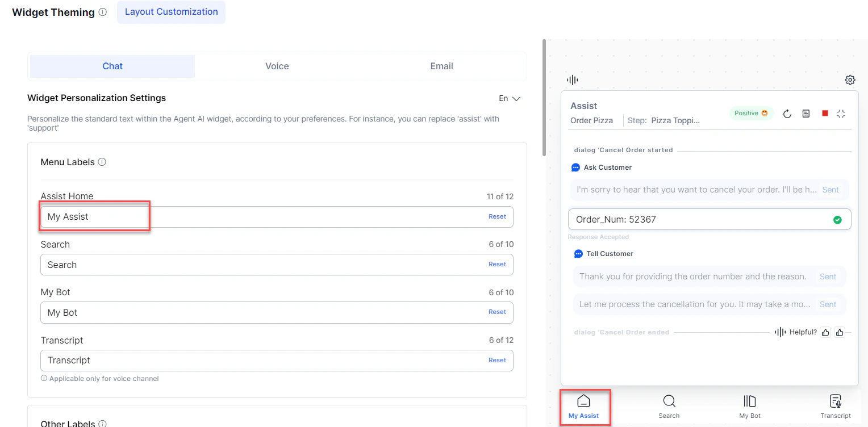This screenshot has height=427, width=868.
Task: Click the "dialog 'Cancel Order ended" text
Action: point(621,332)
